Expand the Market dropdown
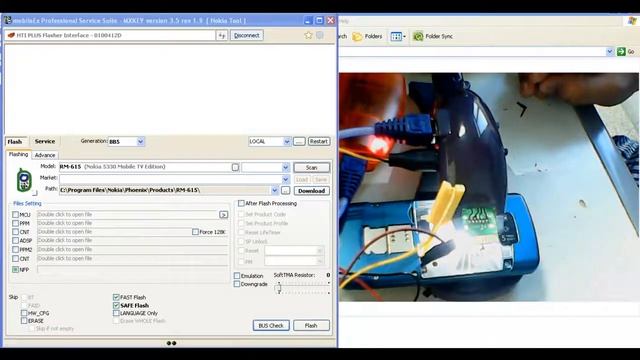The image size is (640, 360). [285, 179]
